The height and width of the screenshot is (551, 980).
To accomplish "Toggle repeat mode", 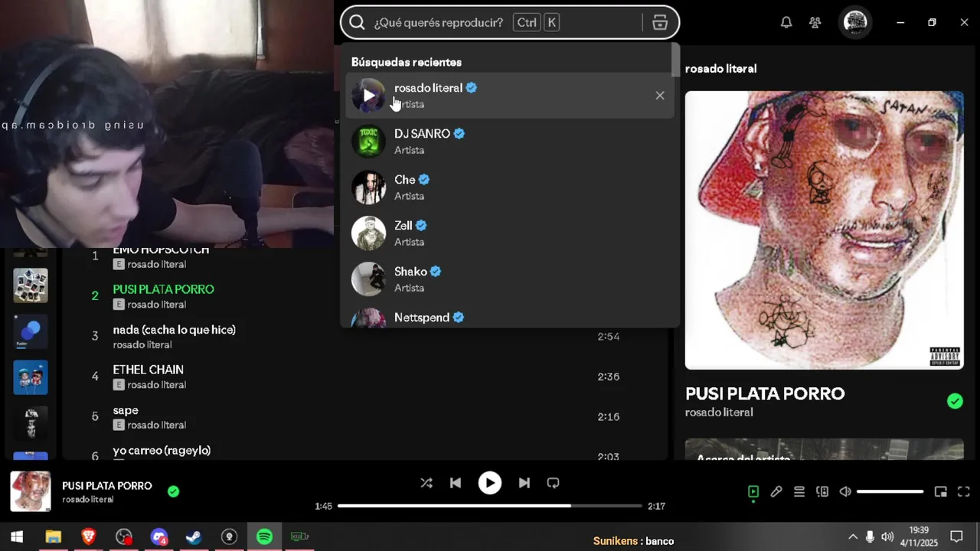I will click(553, 483).
